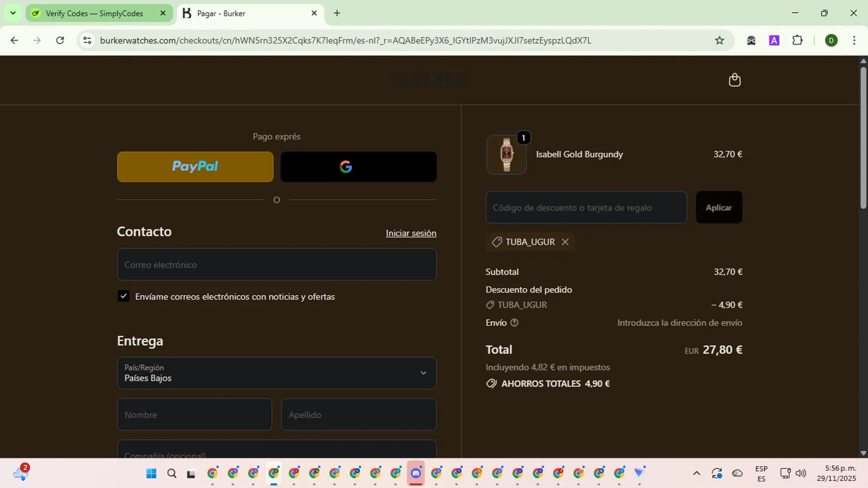Open the tab search dropdown arrow

pyautogui.click(x=13, y=13)
